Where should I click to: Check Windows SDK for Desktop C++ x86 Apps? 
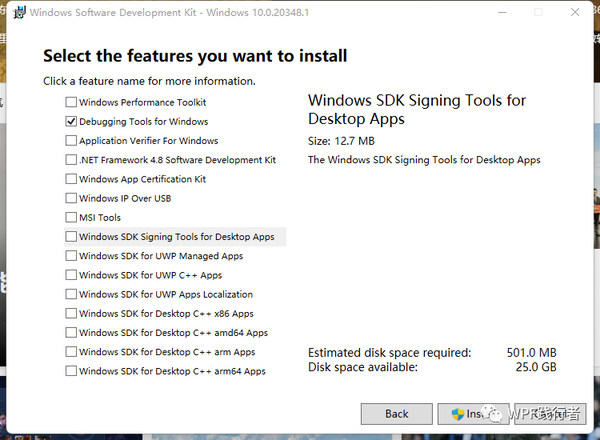[71, 313]
